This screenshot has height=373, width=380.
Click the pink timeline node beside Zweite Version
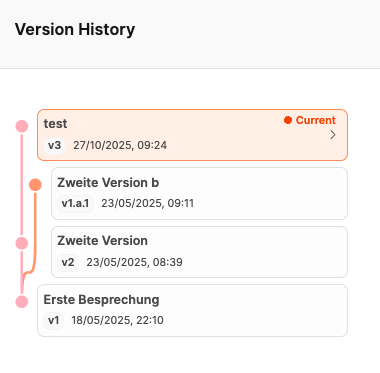tap(22, 243)
